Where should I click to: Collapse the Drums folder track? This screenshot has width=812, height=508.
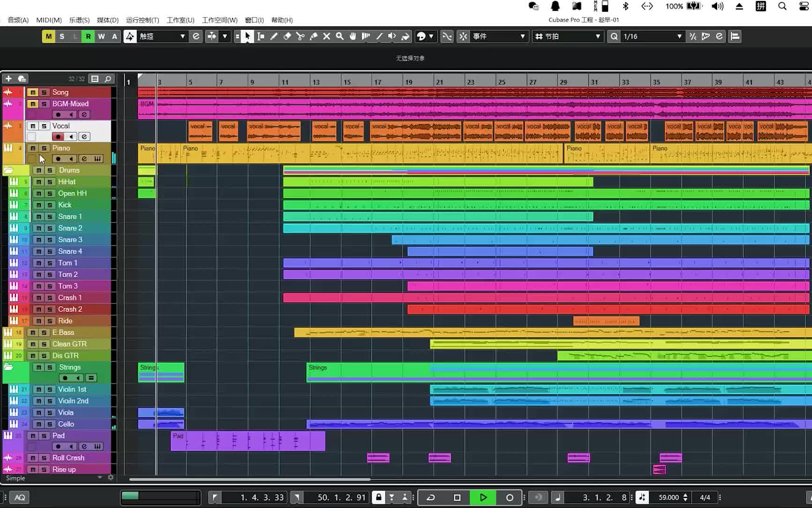[x=9, y=170]
